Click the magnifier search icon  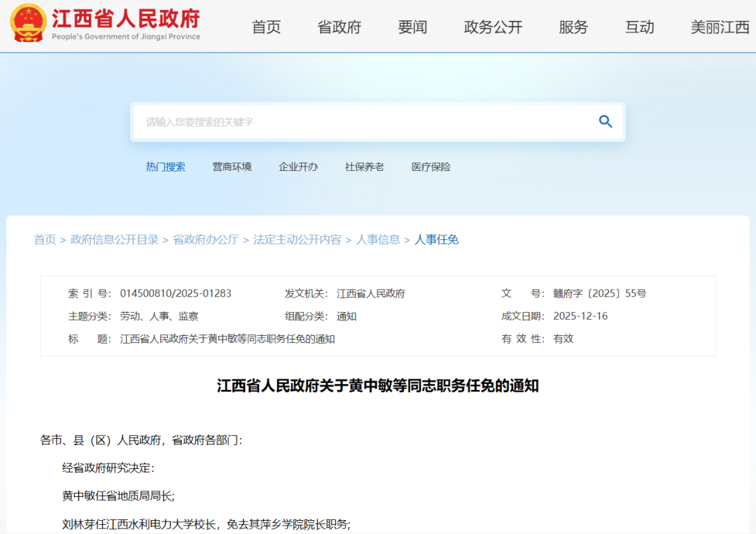click(x=605, y=122)
